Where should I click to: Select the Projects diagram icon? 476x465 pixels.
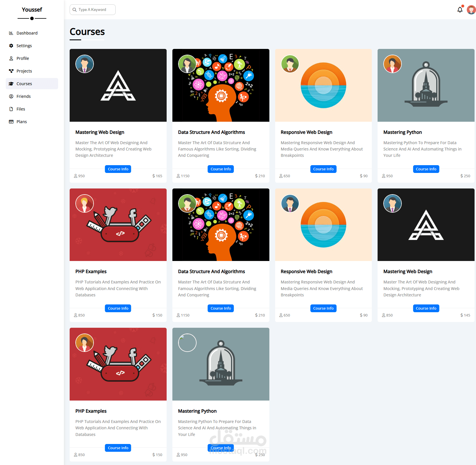pos(11,71)
